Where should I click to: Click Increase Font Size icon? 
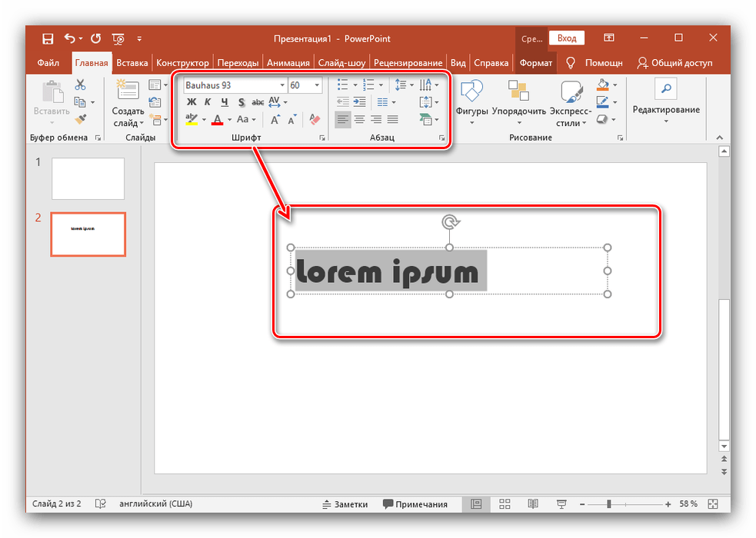pos(275,119)
